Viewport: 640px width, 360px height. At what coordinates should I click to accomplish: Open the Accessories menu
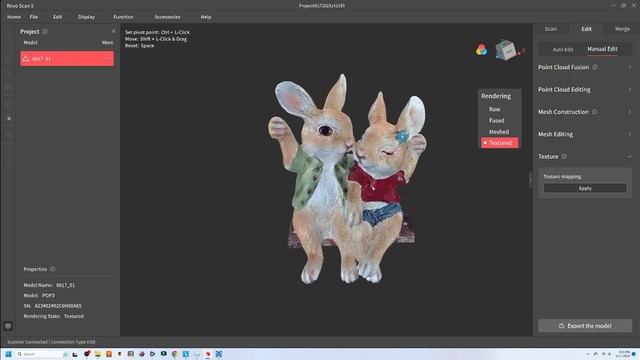[167, 17]
